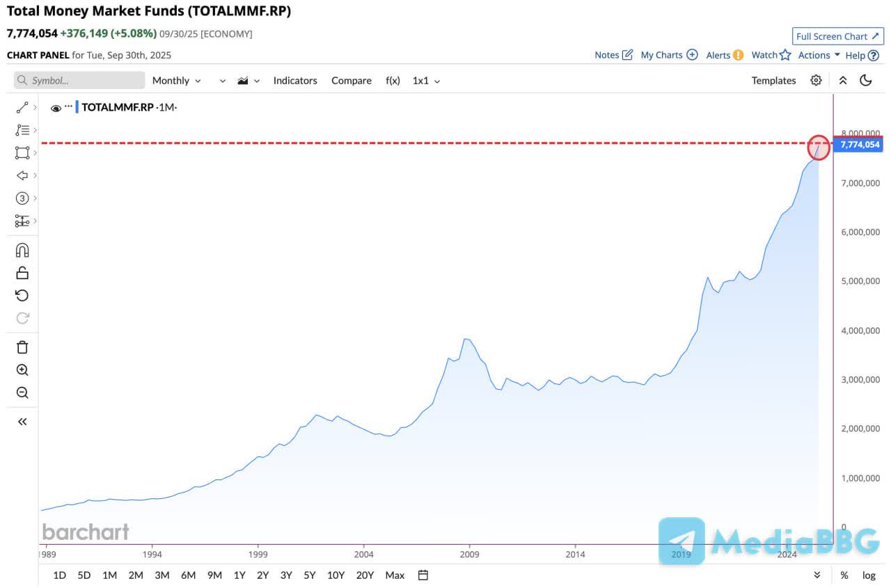Reset the chart with undo arrow icon
The width and height of the screenshot is (891, 588).
[x=22, y=295]
